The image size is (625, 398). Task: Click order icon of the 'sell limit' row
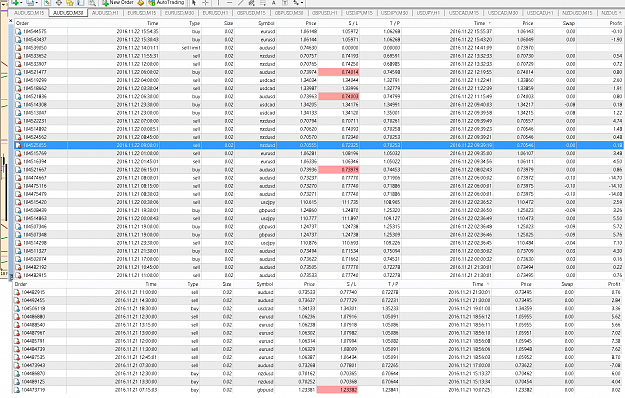[18, 47]
